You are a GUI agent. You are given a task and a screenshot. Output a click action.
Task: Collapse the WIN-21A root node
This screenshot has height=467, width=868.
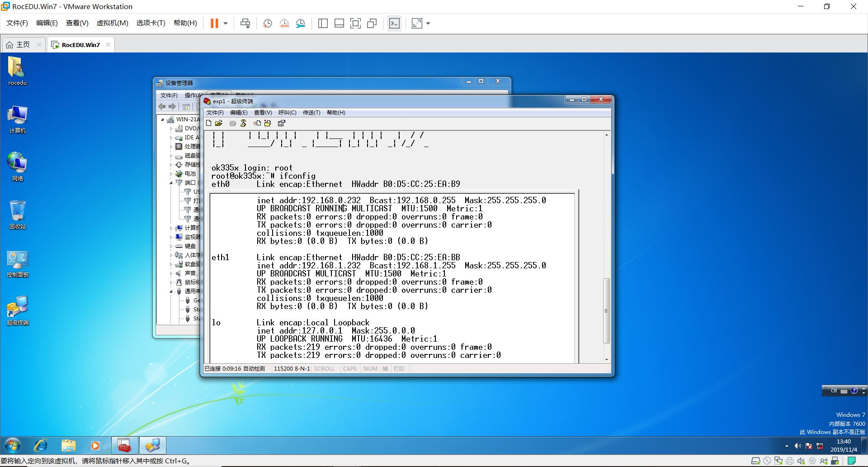tap(163, 119)
